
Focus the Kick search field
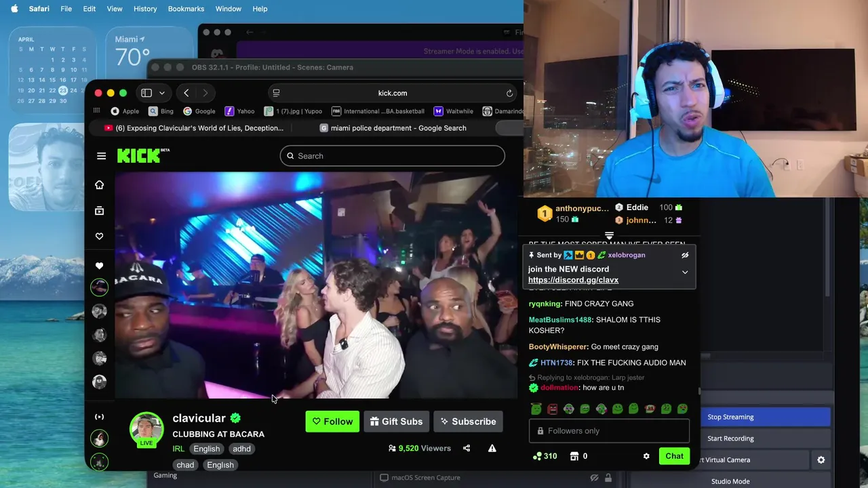(x=392, y=156)
